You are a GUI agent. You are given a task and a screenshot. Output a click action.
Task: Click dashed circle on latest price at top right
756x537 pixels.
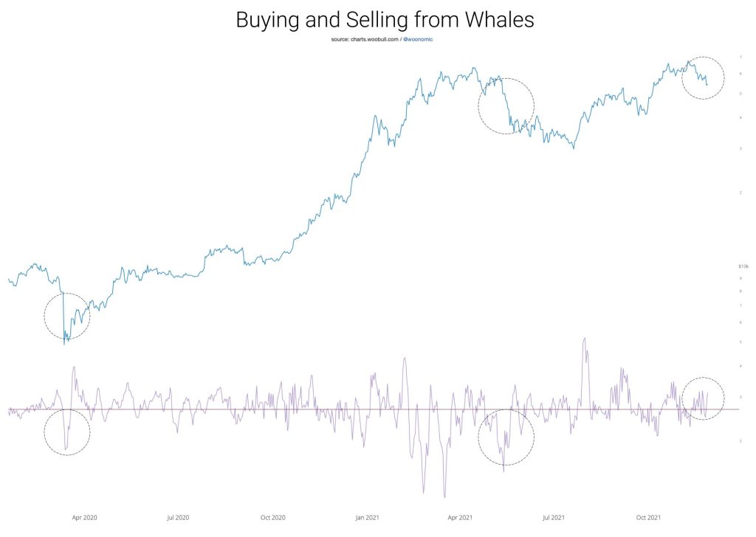(x=704, y=77)
